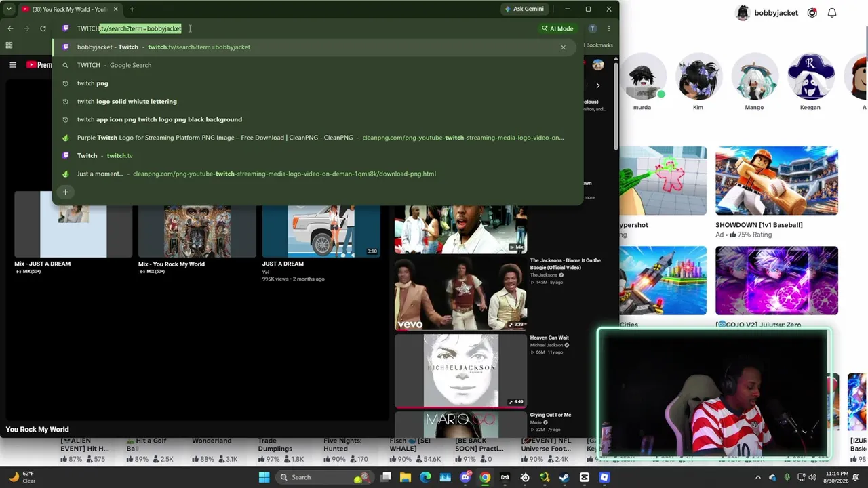
Task: Go to YouTube Premium home logo
Action: (39, 65)
